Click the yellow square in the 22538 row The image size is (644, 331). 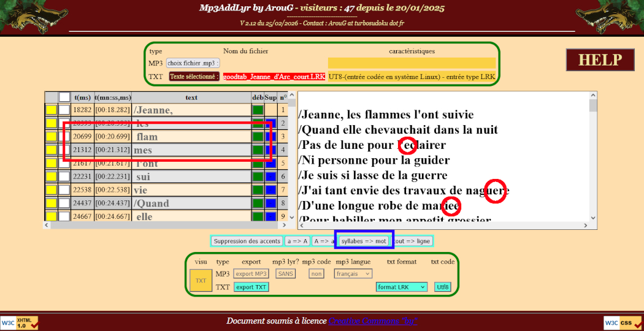[51, 190]
